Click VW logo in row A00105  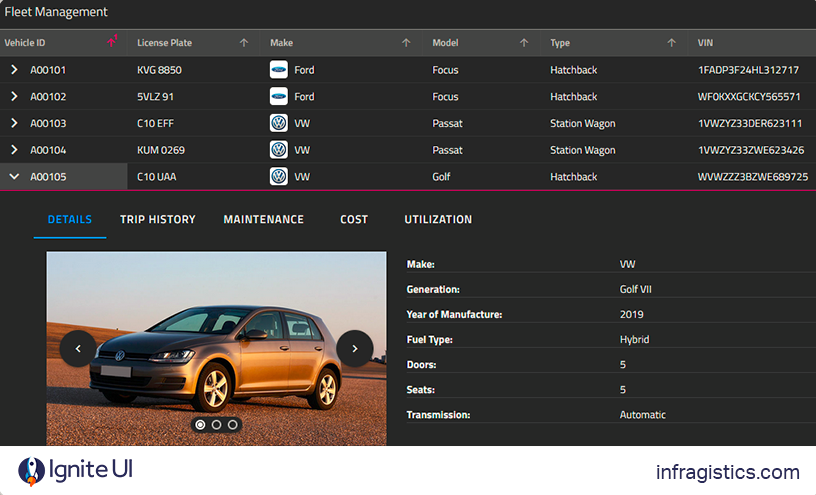279,176
